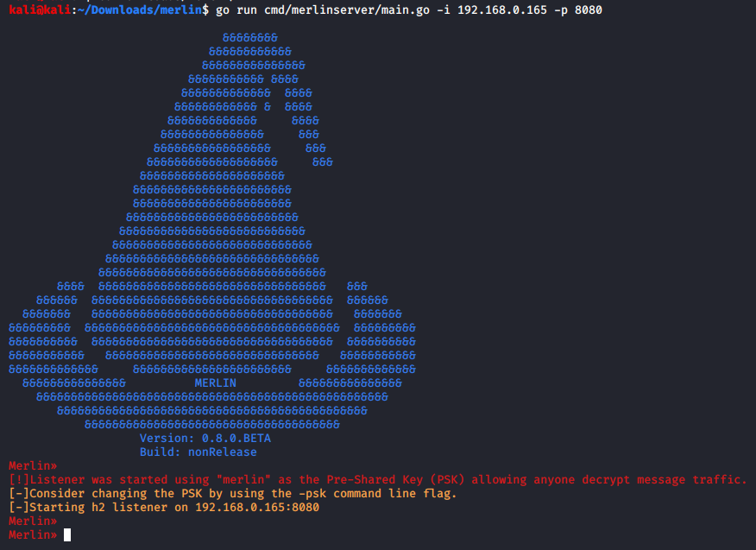
Task: Click the port 8080 in the command
Action: pyautogui.click(x=589, y=9)
